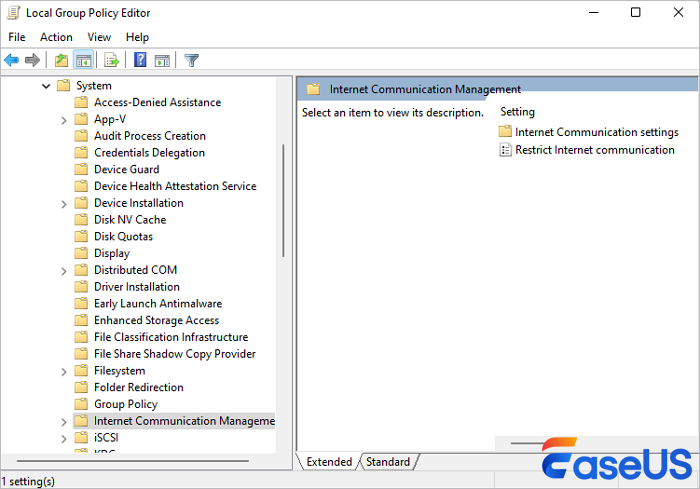Click the Export List toolbar icon
The height and width of the screenshot is (489, 700).
coord(112,60)
